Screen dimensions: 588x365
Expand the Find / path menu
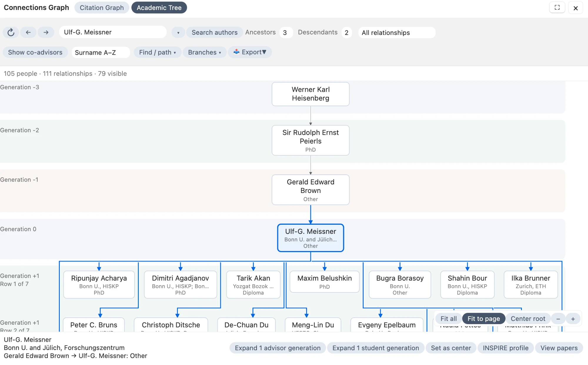click(x=158, y=52)
